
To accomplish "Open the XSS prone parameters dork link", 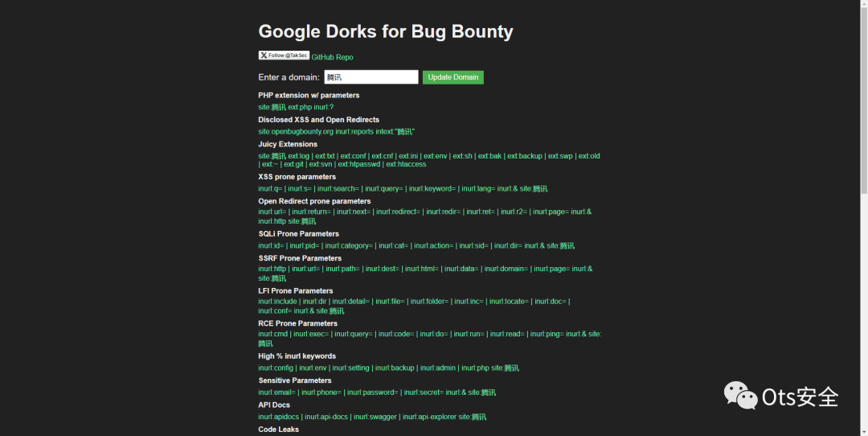I will coord(403,189).
